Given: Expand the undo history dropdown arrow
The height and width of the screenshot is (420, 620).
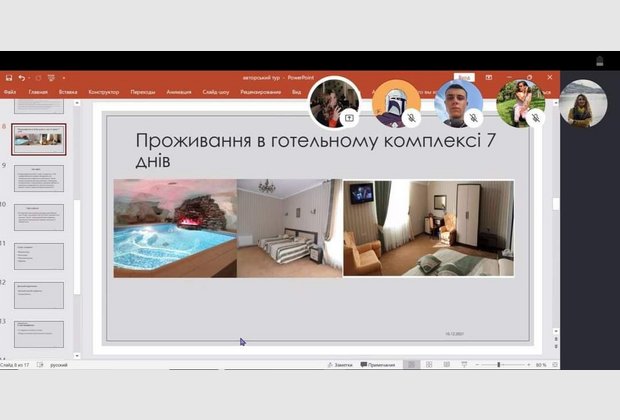Looking at the screenshot, I should 29,77.
